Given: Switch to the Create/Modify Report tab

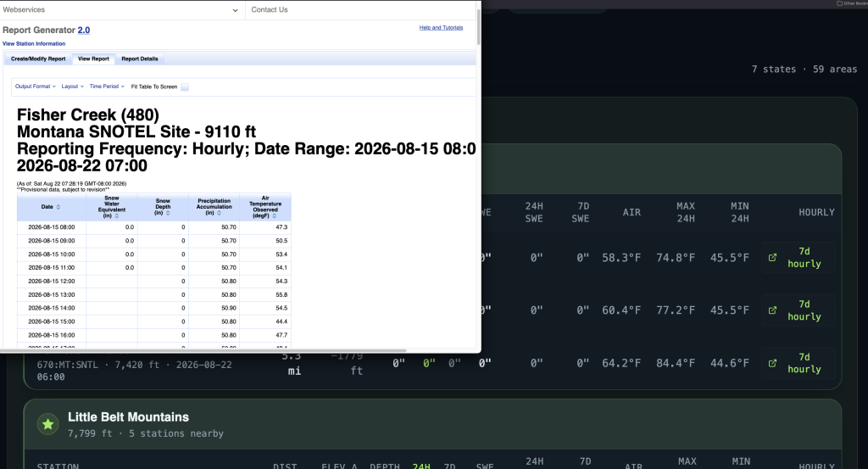Looking at the screenshot, I should [38, 59].
